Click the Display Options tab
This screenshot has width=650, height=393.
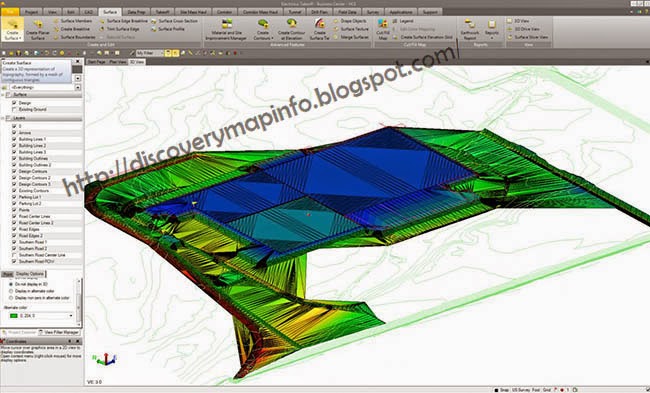pos(30,274)
